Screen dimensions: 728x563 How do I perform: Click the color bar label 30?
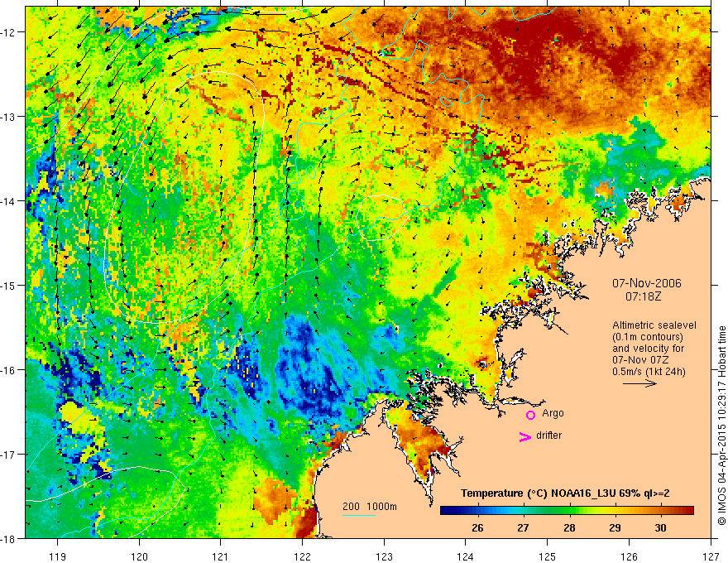coord(661,527)
